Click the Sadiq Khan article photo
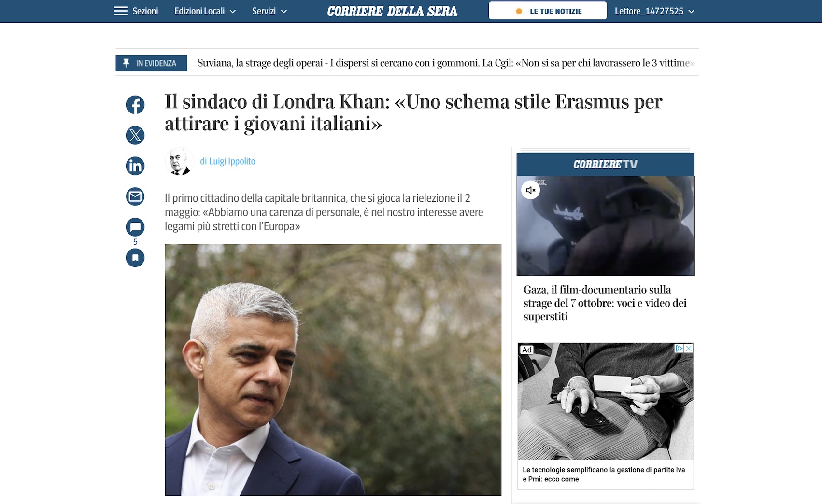The height and width of the screenshot is (504, 822). click(x=333, y=370)
